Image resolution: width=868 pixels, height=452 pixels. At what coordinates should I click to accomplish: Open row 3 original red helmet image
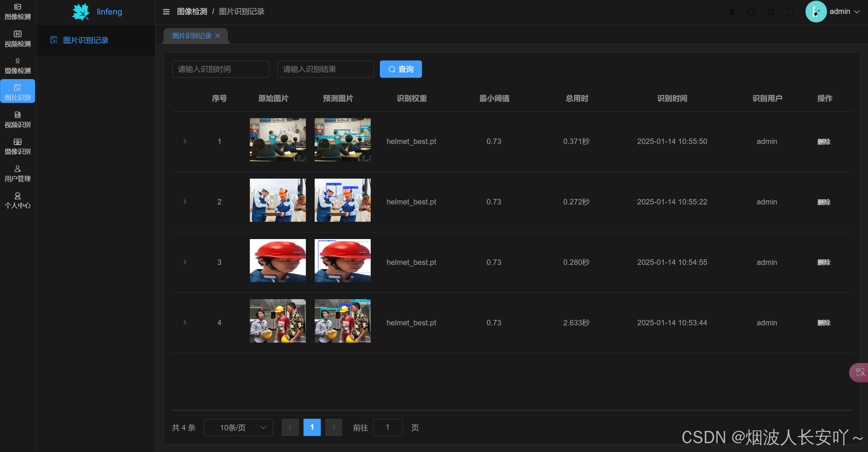pyautogui.click(x=278, y=260)
